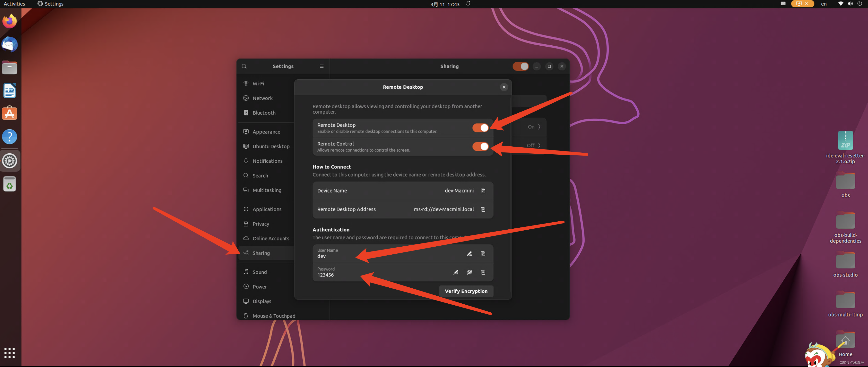Viewport: 868px width, 367px height.
Task: Click the Verify Encryption button
Action: tap(466, 291)
